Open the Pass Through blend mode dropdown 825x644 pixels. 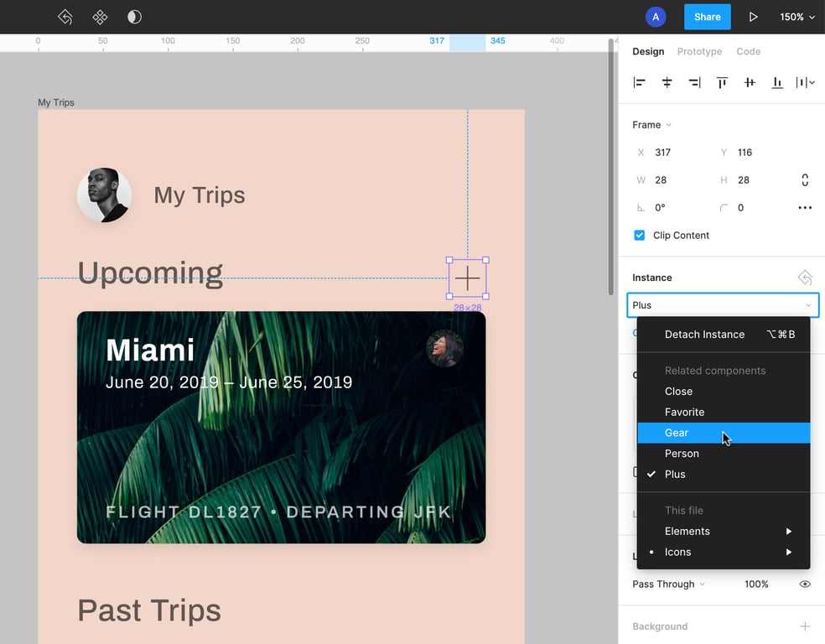point(668,584)
